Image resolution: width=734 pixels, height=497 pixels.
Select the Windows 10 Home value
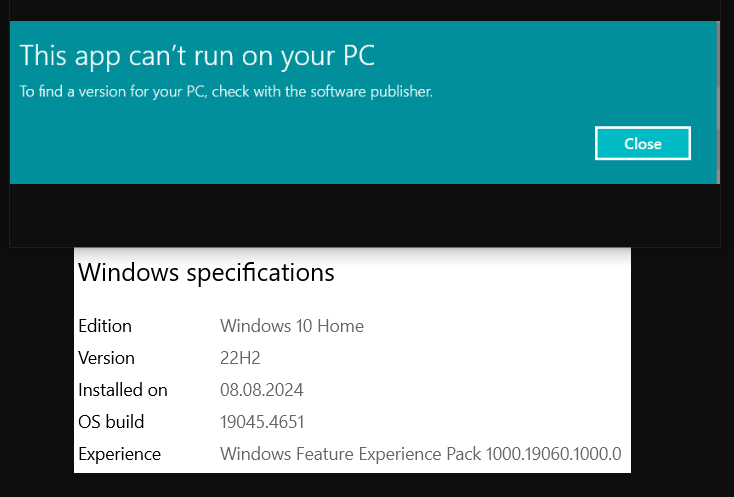click(x=292, y=326)
